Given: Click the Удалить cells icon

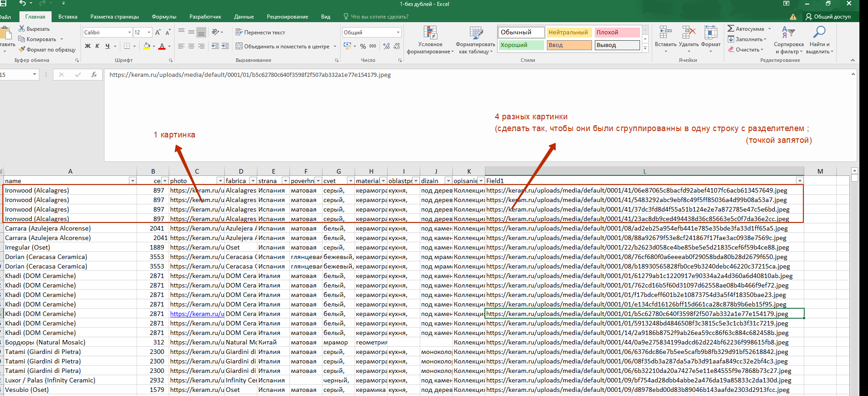Looking at the screenshot, I should coord(688,33).
